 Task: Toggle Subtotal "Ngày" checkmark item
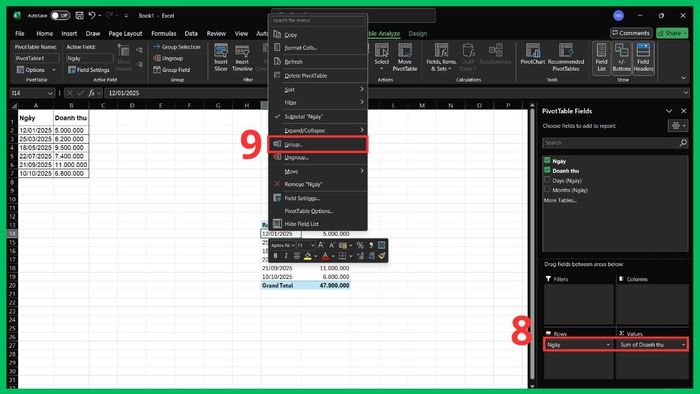(x=318, y=116)
